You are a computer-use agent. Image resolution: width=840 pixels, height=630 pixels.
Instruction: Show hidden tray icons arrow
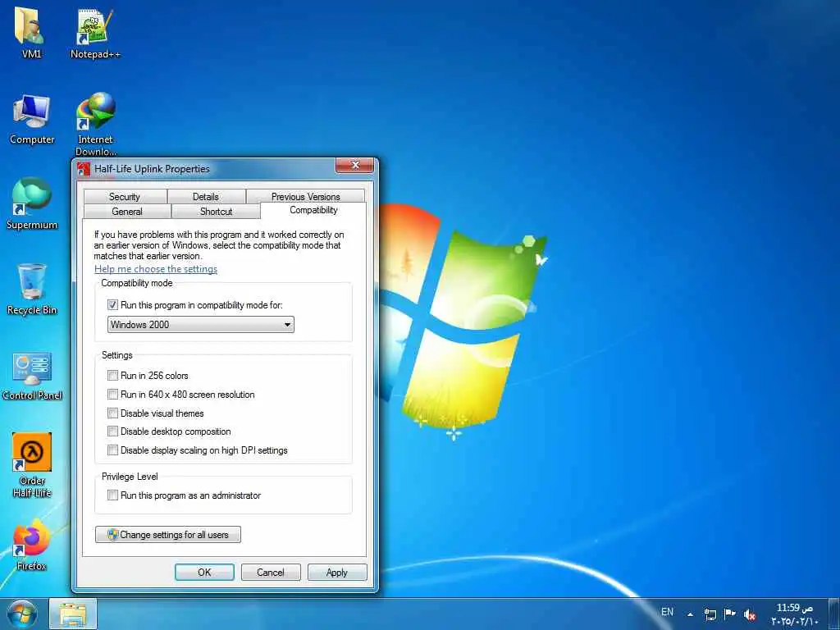coord(691,614)
